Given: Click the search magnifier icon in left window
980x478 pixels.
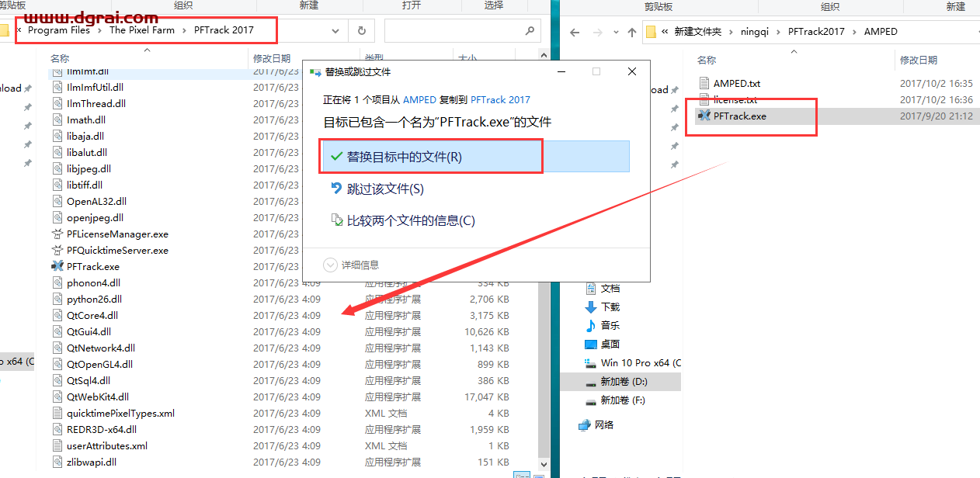Looking at the screenshot, I should 530,31.
